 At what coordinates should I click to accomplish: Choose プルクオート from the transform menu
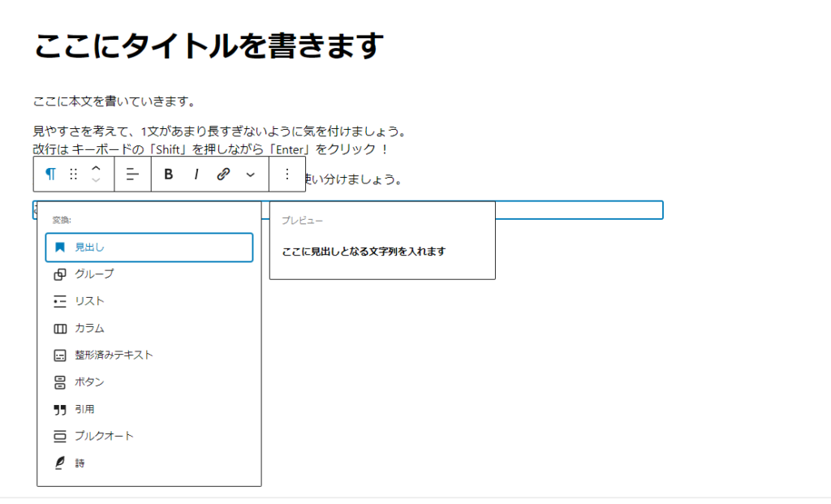pos(104,436)
